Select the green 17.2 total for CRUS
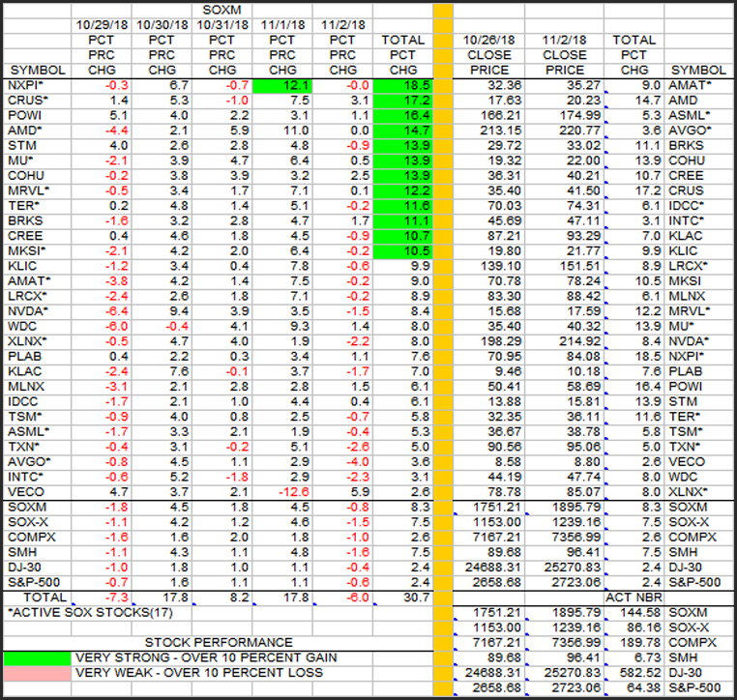Screen dimensions: 737x700 tap(403, 101)
